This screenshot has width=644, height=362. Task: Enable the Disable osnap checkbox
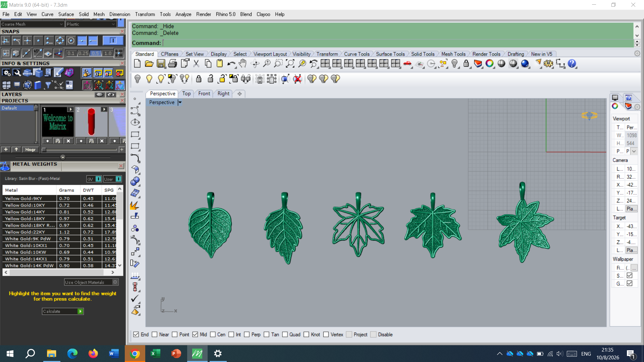coord(373,335)
